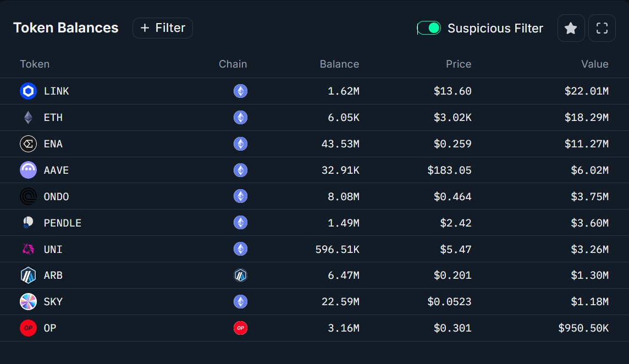
Task: Click the SKY token icon
Action: pyautogui.click(x=28, y=302)
